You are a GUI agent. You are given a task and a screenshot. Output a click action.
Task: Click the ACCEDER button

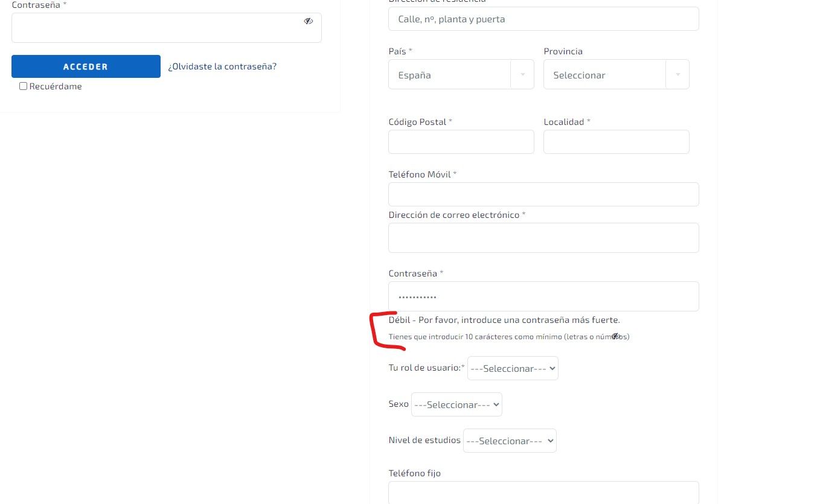[86, 66]
